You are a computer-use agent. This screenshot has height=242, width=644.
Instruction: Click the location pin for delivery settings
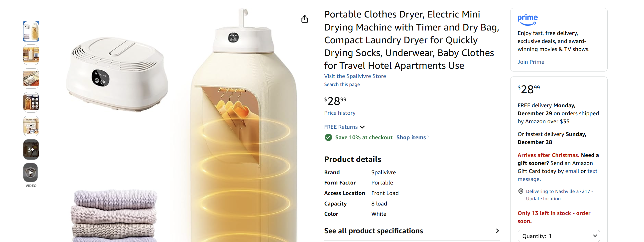(521, 191)
